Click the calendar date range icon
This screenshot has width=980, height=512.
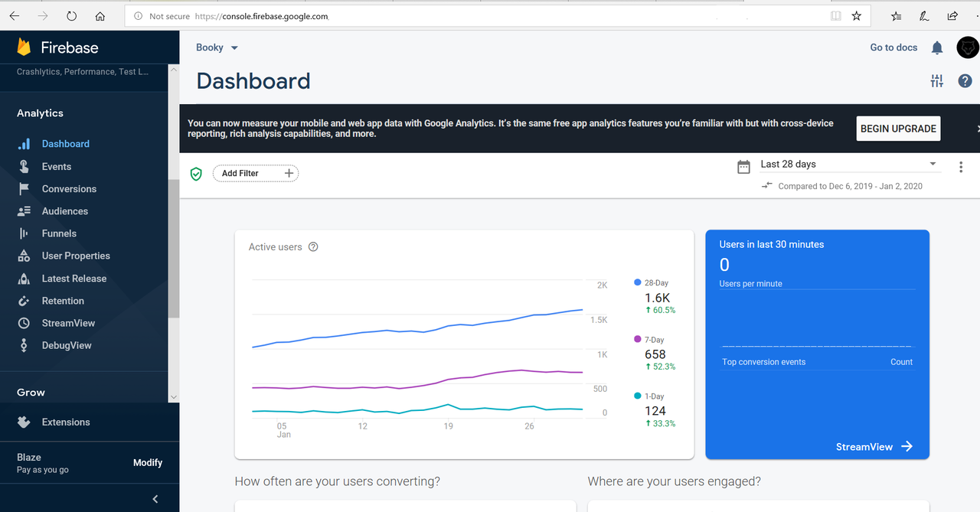point(743,166)
